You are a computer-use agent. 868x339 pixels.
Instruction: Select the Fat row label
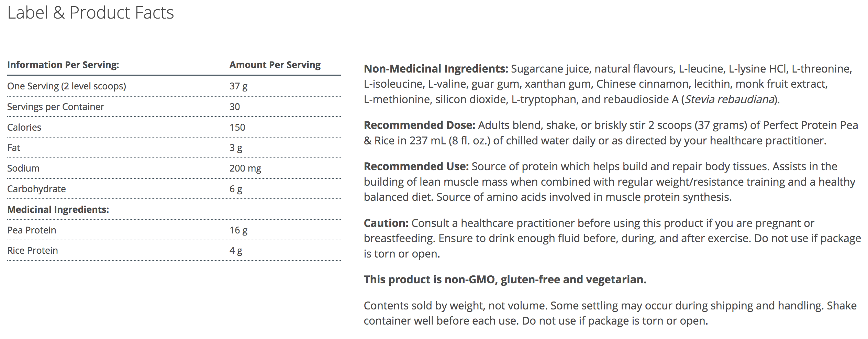14,148
